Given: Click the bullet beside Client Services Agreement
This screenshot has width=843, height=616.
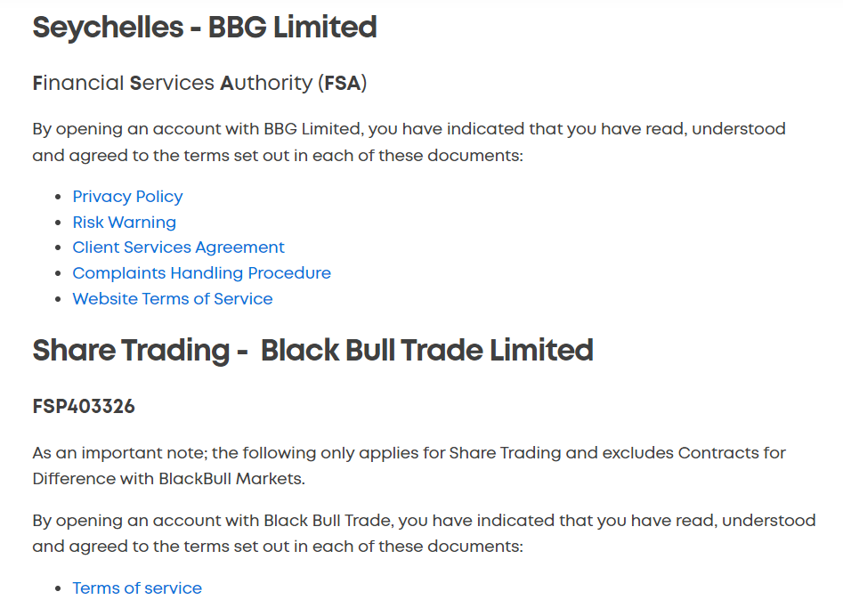Looking at the screenshot, I should coord(58,247).
